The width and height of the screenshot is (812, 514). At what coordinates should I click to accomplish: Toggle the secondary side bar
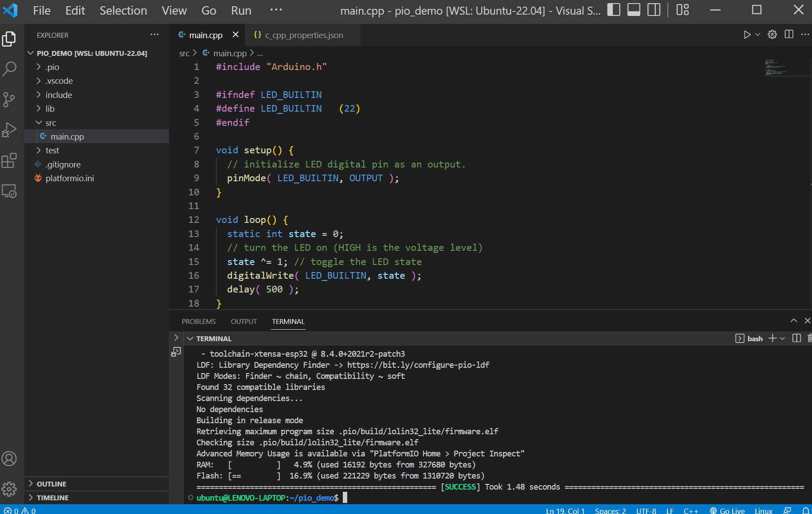point(653,10)
